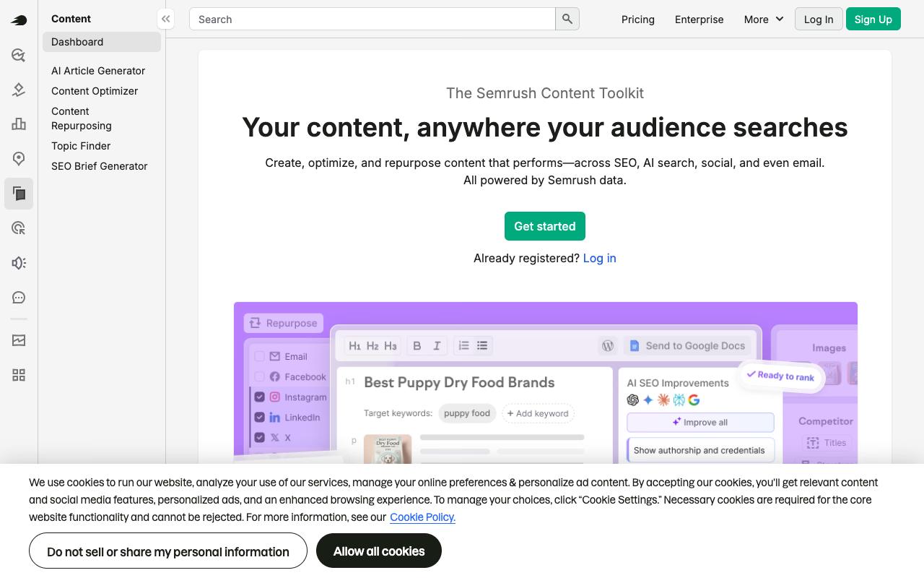
Task: Click the green Get started button
Action: 545,226
